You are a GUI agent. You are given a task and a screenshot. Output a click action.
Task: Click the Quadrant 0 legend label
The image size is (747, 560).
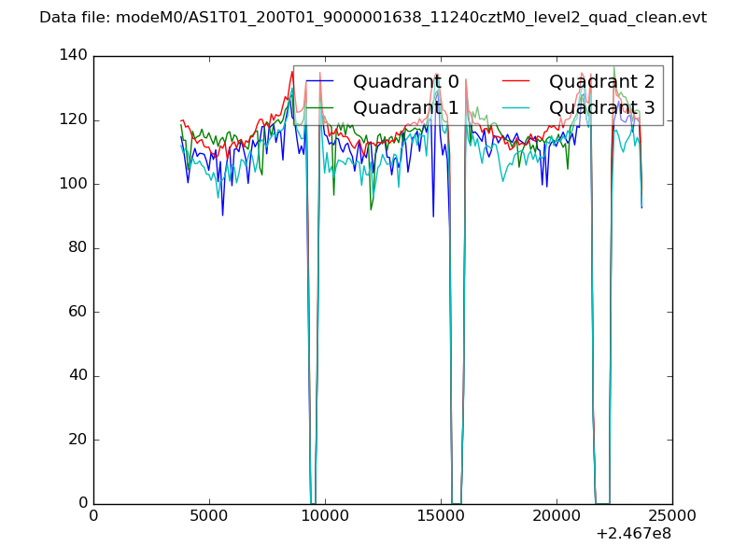tap(405, 81)
